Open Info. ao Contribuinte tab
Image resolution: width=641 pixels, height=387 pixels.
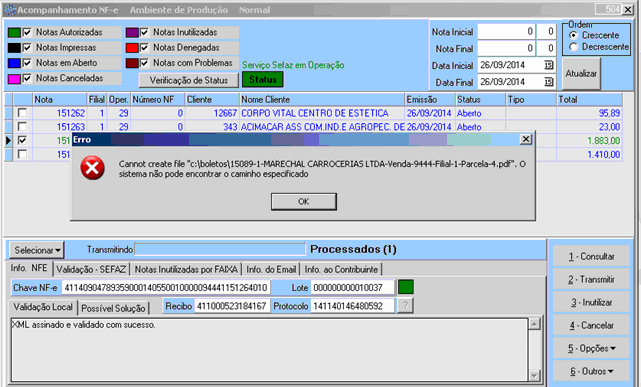(x=341, y=269)
